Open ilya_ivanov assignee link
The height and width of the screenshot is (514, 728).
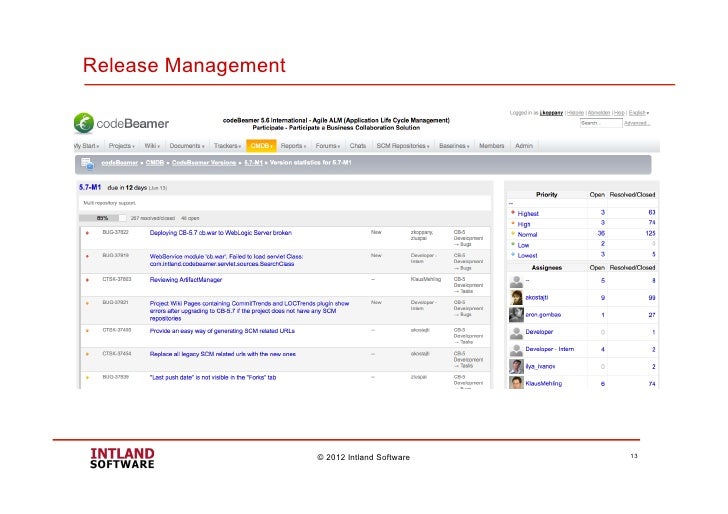point(540,366)
